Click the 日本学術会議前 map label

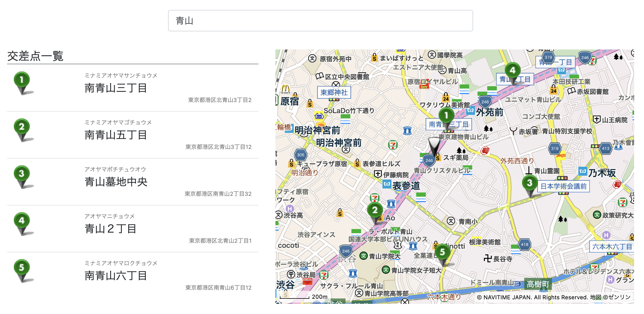pos(563,186)
